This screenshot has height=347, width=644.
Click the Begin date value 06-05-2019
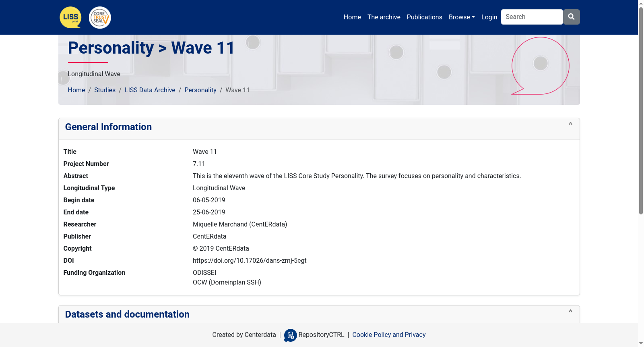click(209, 200)
